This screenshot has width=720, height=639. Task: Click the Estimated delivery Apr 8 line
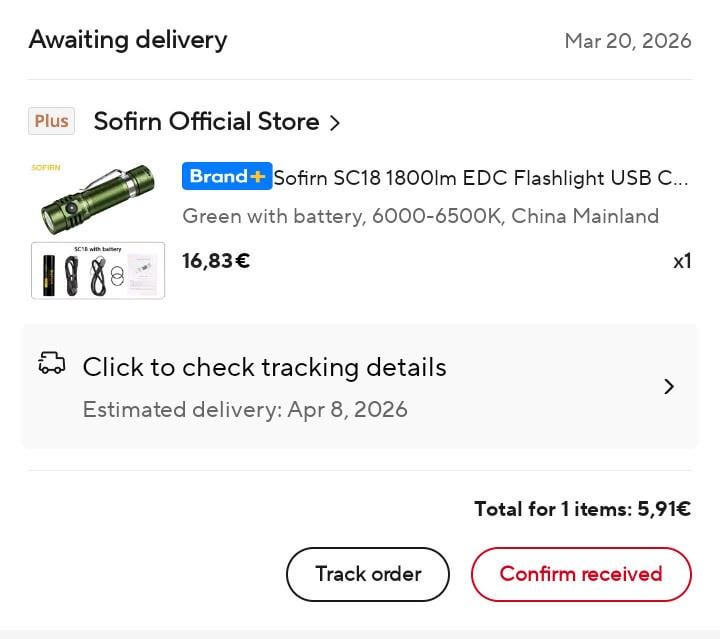pos(245,409)
